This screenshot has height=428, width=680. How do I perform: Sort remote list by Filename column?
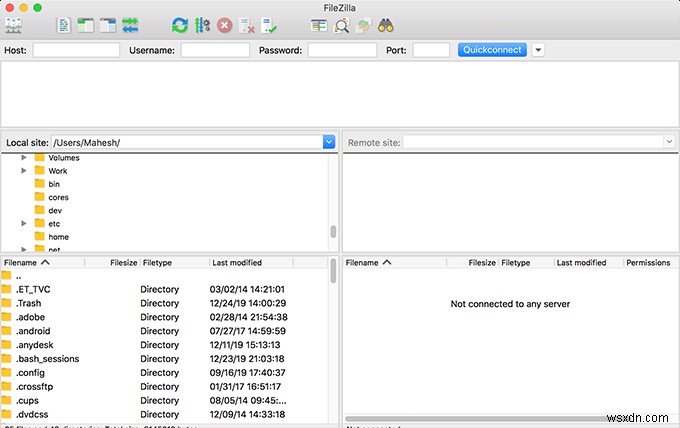pyautogui.click(x=395, y=262)
